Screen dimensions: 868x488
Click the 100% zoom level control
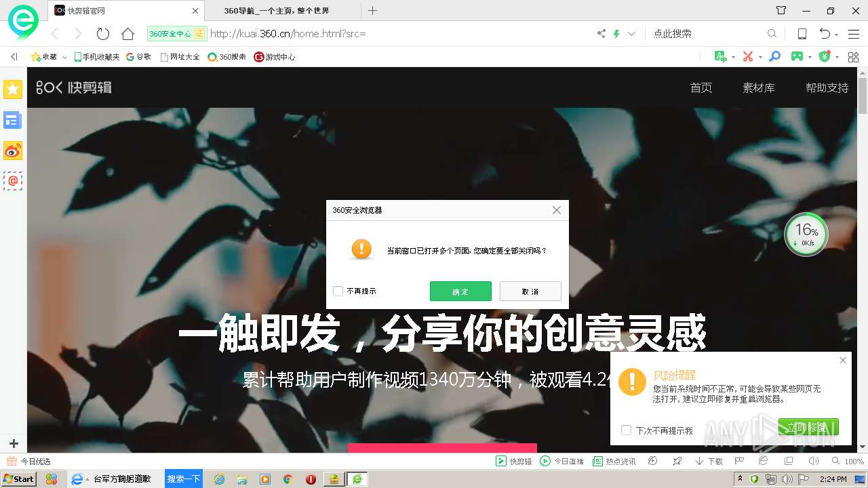point(848,462)
